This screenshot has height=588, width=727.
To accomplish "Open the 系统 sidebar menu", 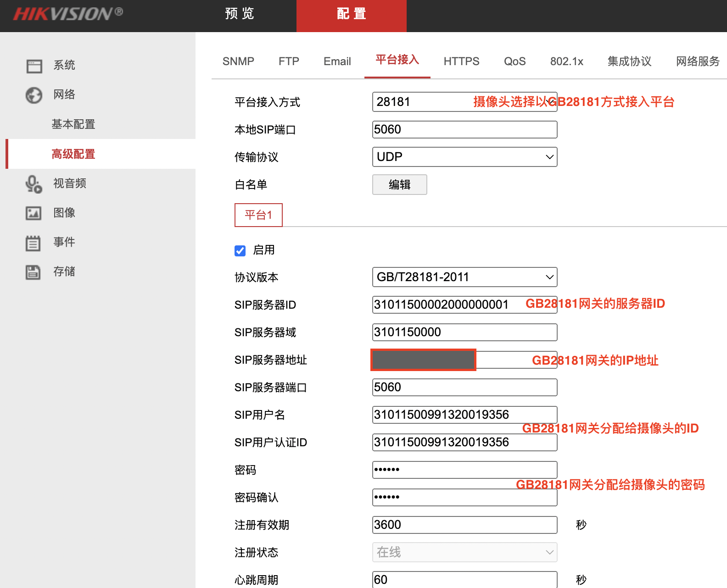I will click(x=64, y=65).
